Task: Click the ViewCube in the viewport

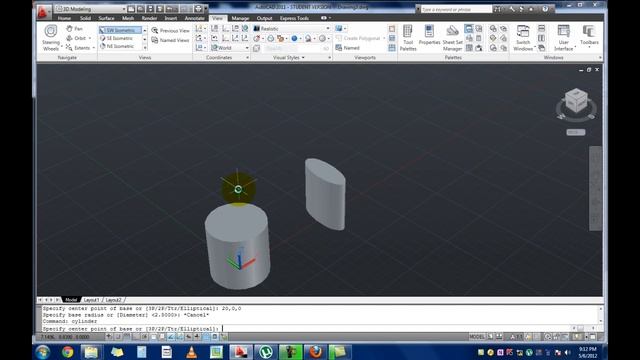Action: click(576, 101)
